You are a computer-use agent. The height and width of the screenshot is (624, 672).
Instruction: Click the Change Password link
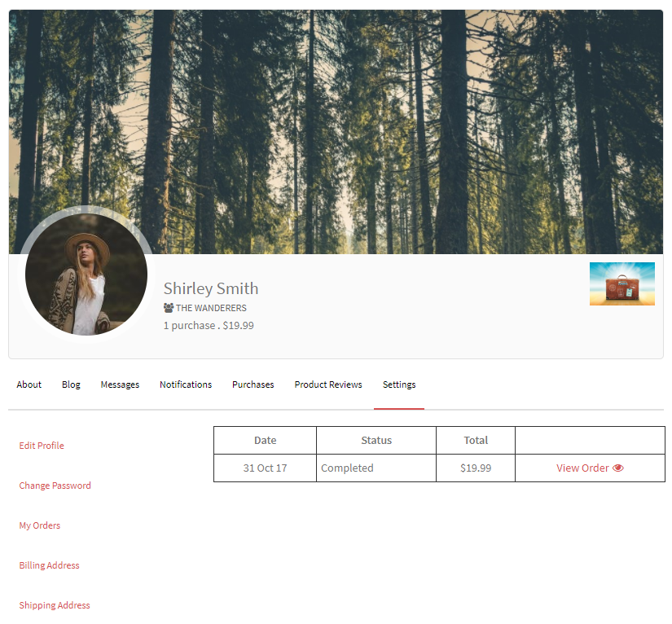(x=55, y=486)
